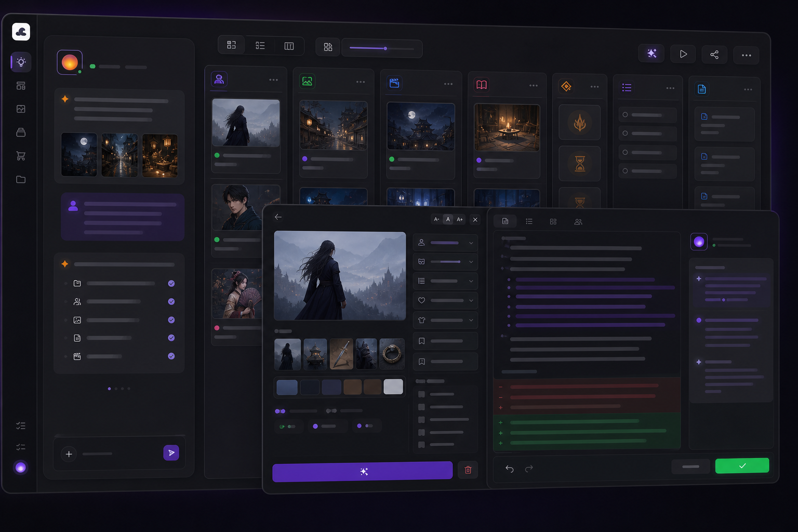Click the share icon in top toolbar

(714, 55)
